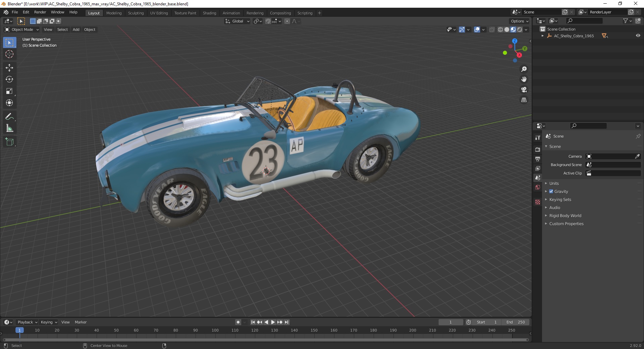This screenshot has height=349, width=644.
Task: Select the Rotate tool
Action: tap(9, 80)
